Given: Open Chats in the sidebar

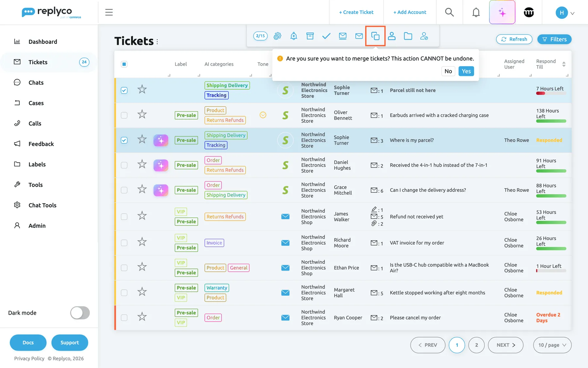Looking at the screenshot, I should (36, 82).
